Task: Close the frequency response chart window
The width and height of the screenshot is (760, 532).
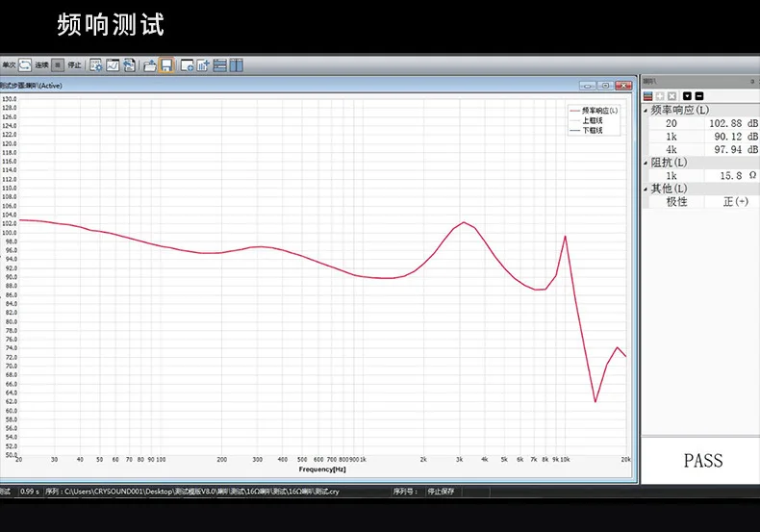Action: [x=623, y=86]
